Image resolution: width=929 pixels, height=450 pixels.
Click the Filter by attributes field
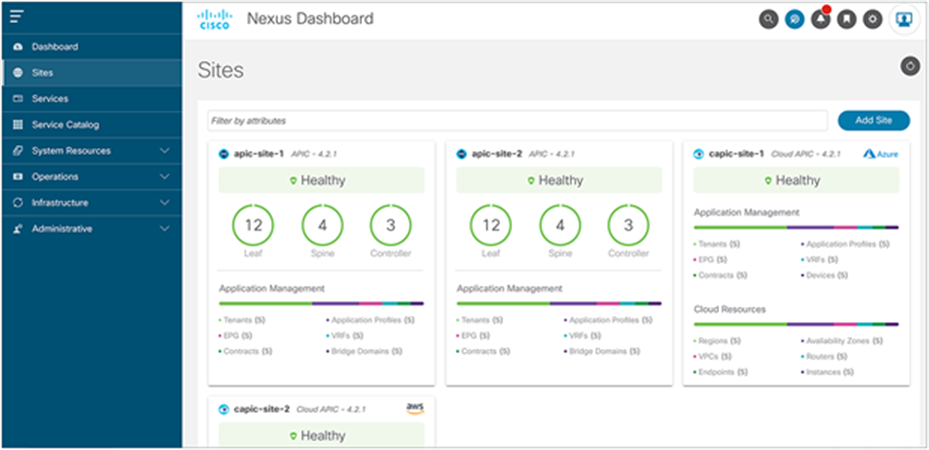517,121
